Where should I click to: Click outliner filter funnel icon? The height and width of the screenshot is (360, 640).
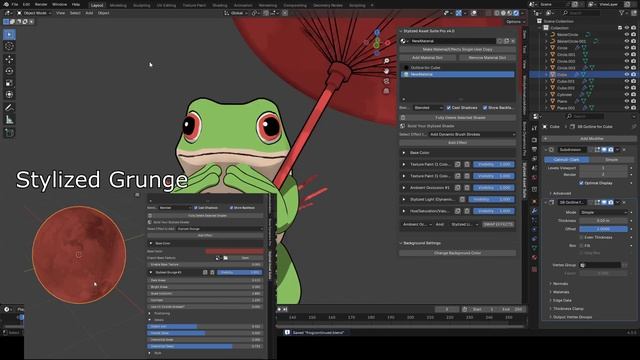pos(622,13)
